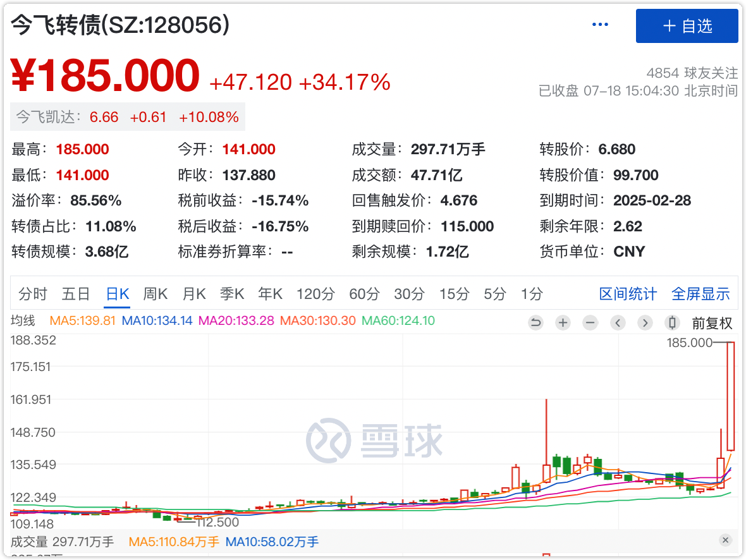Choose the 60分 interval tab
The height and width of the screenshot is (560, 746).
(x=364, y=294)
